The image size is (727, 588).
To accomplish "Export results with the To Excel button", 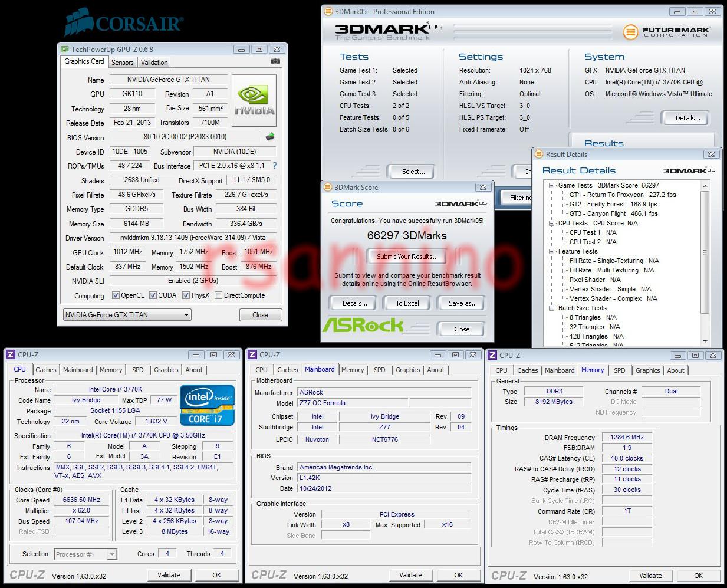I will click(x=407, y=303).
